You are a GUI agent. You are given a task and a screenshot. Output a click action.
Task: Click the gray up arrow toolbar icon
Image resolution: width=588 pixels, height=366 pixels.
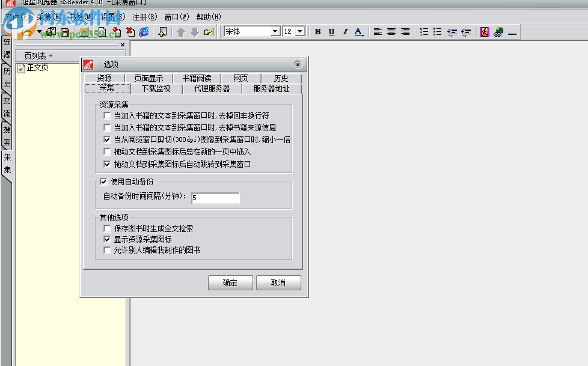click(181, 32)
